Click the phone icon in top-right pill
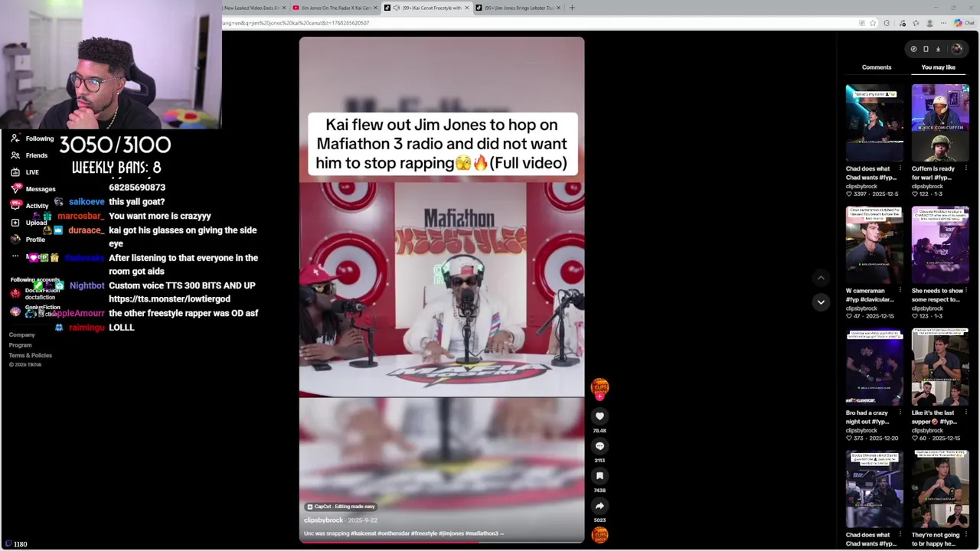This screenshot has width=980, height=551. 926,49
